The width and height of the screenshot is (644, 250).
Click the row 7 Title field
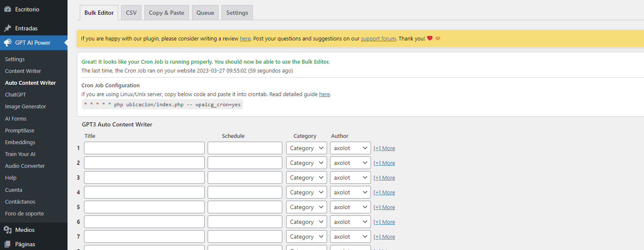pyautogui.click(x=144, y=237)
